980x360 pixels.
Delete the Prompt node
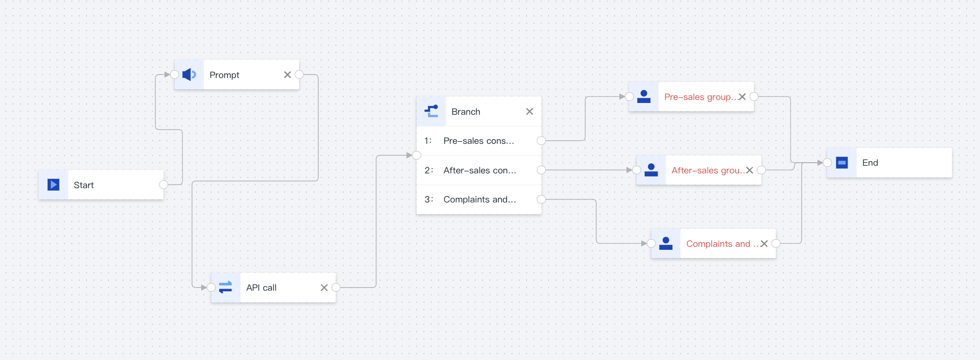pyautogui.click(x=287, y=74)
